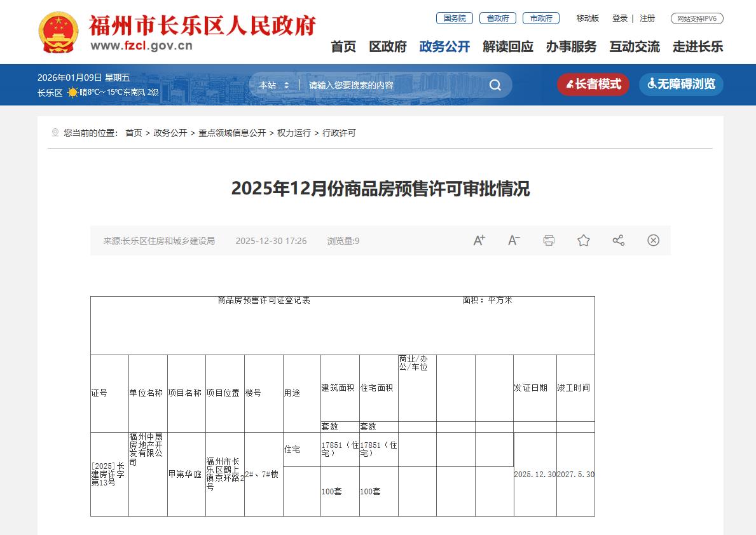756x535 pixels.
Task: Enable 长者模式 elder mode
Action: [x=593, y=85]
